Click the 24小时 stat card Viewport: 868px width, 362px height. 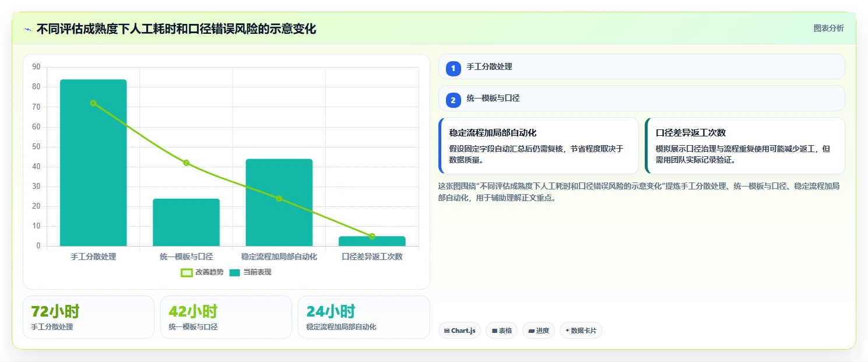click(x=364, y=317)
